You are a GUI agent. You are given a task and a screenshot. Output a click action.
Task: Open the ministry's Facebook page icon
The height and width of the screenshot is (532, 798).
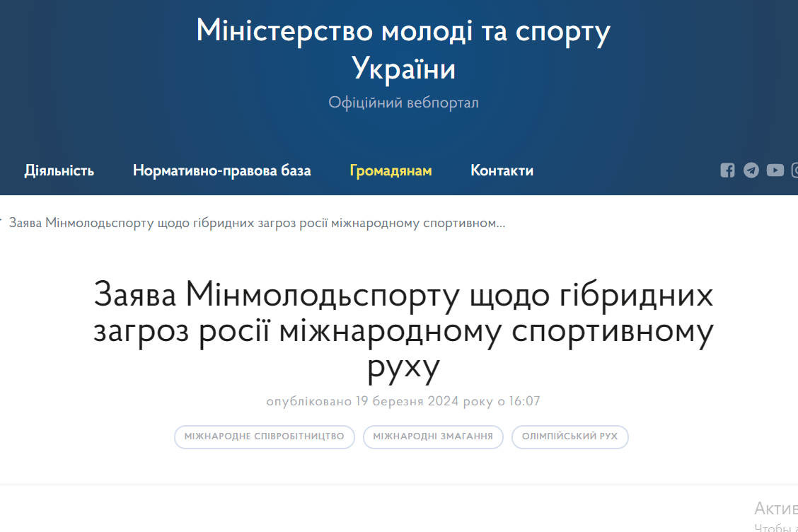coord(727,170)
